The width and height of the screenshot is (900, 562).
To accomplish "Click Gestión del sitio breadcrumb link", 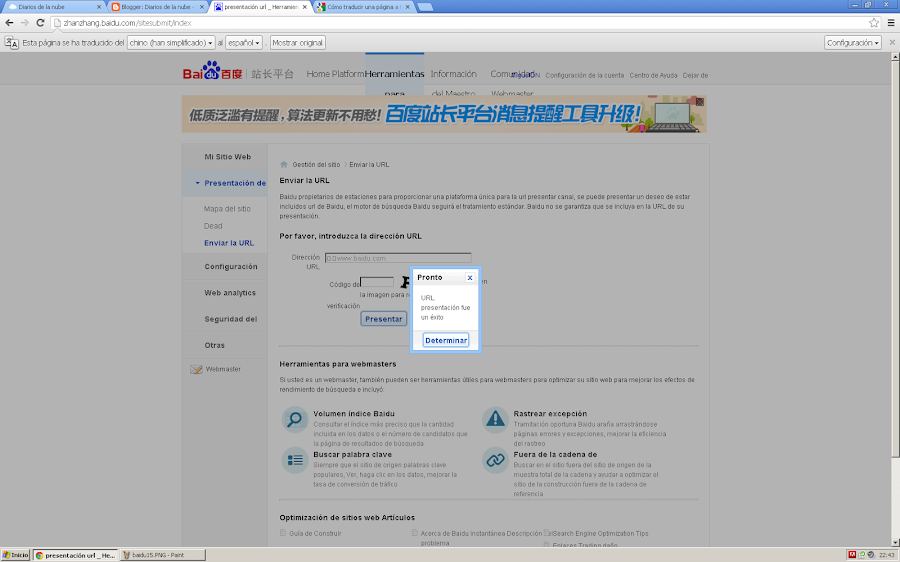I will pyautogui.click(x=316, y=165).
